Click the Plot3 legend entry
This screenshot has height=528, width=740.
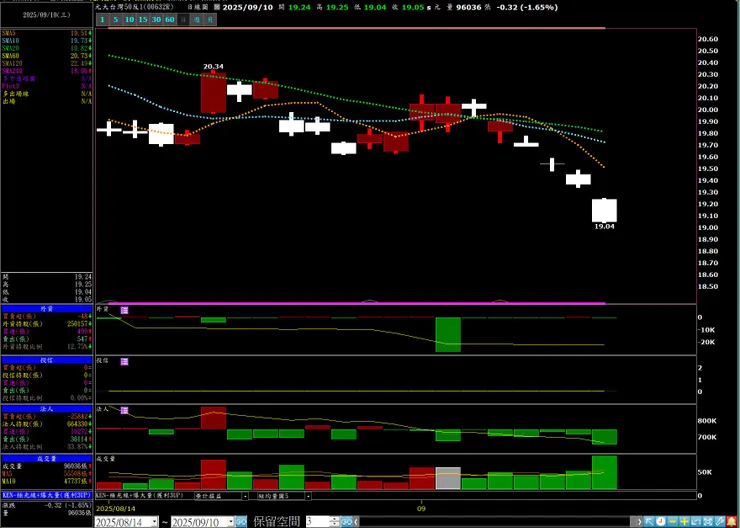[46, 86]
